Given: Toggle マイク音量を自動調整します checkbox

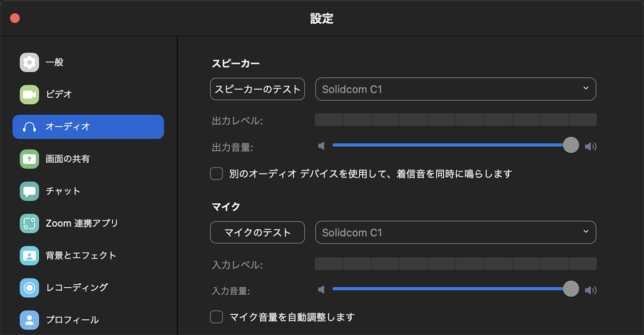Looking at the screenshot, I should (x=216, y=317).
